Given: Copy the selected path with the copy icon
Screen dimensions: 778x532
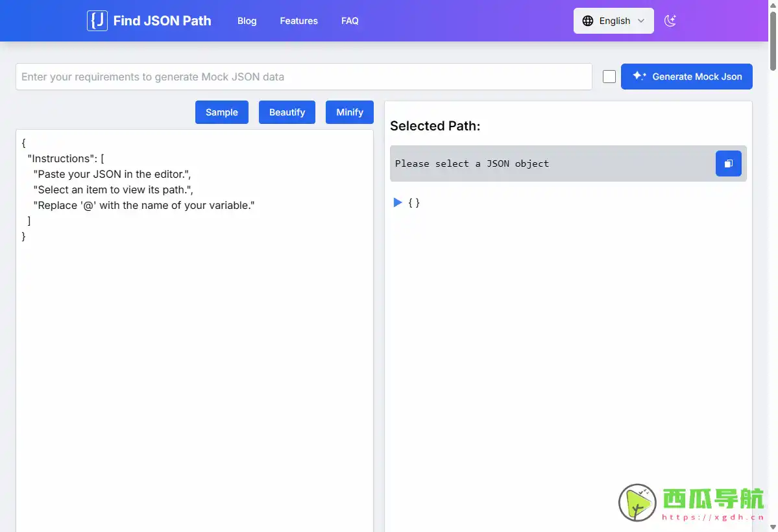Looking at the screenshot, I should pyautogui.click(x=728, y=163).
